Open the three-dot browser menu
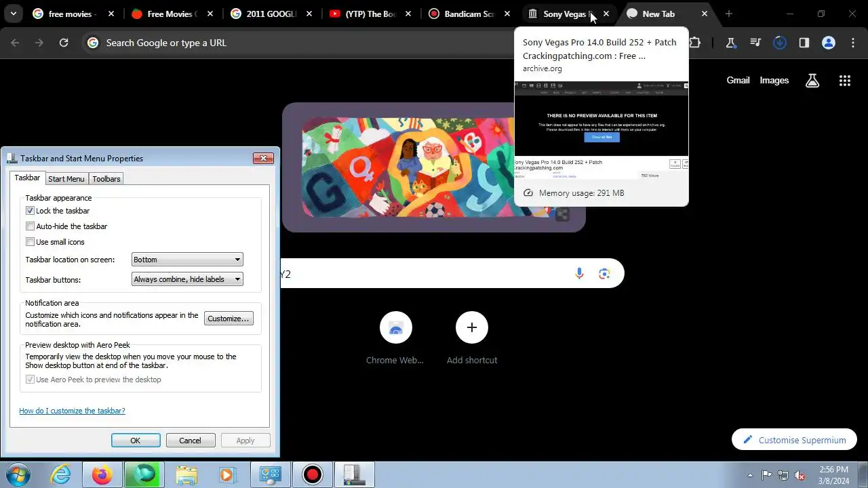 pyautogui.click(x=853, y=43)
